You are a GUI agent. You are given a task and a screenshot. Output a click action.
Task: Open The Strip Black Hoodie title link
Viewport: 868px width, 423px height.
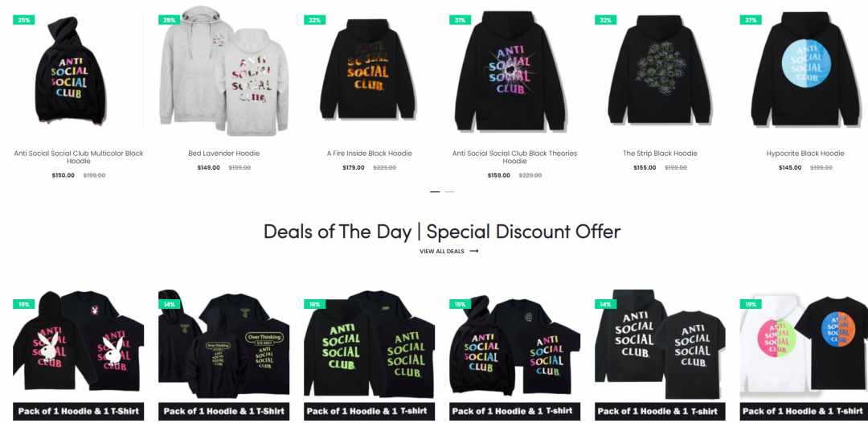tap(660, 154)
